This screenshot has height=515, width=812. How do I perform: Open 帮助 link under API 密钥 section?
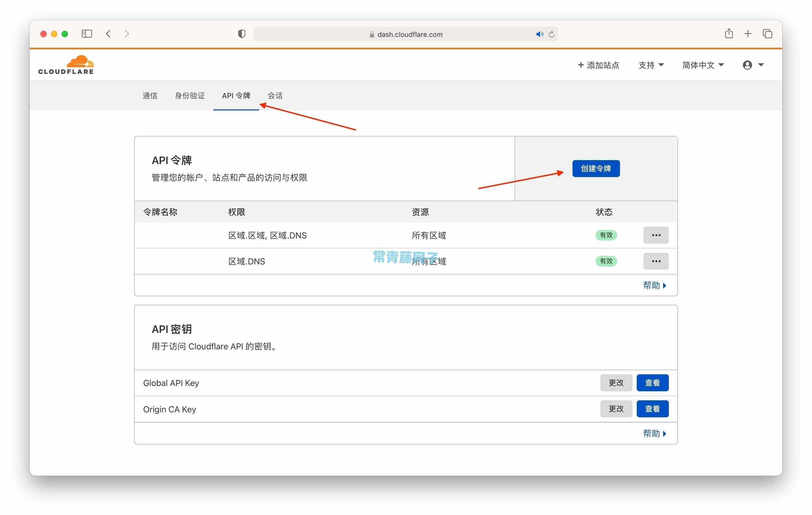point(655,434)
